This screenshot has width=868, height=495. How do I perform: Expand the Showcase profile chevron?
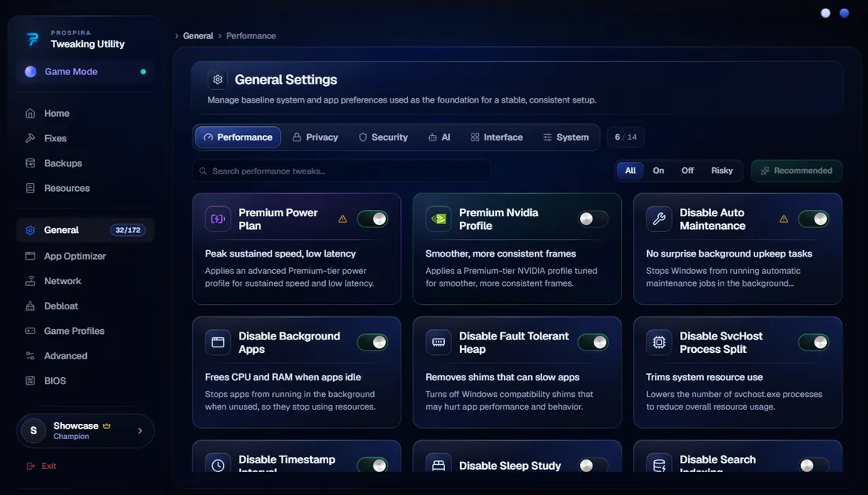(x=140, y=430)
